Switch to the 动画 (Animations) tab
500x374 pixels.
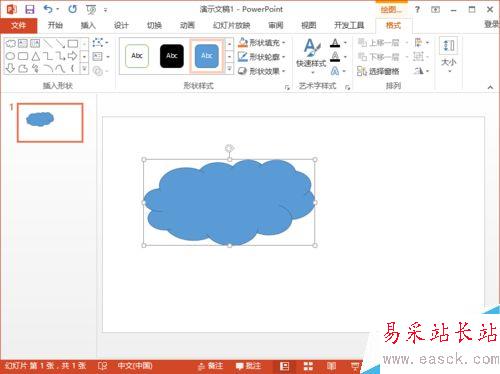(187, 25)
